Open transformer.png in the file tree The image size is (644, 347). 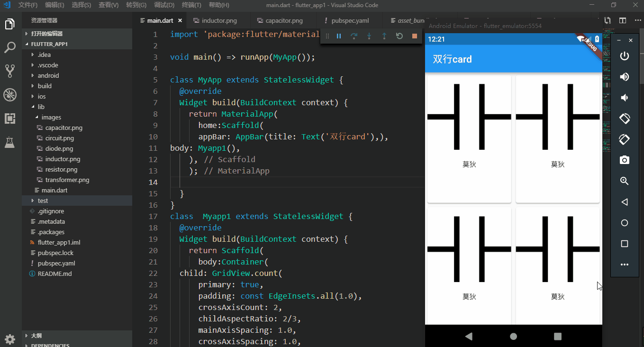coord(77,180)
